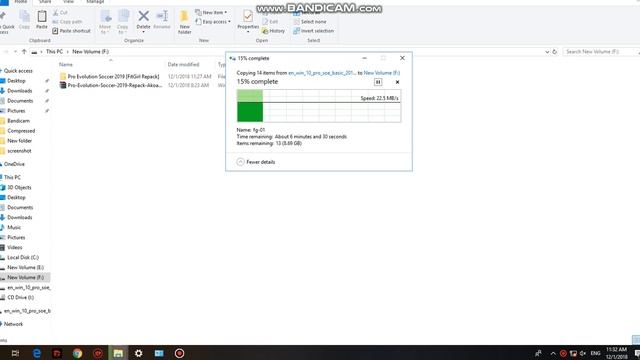Sort by the Date modified column header
The width and height of the screenshot is (640, 360).
[x=183, y=64]
